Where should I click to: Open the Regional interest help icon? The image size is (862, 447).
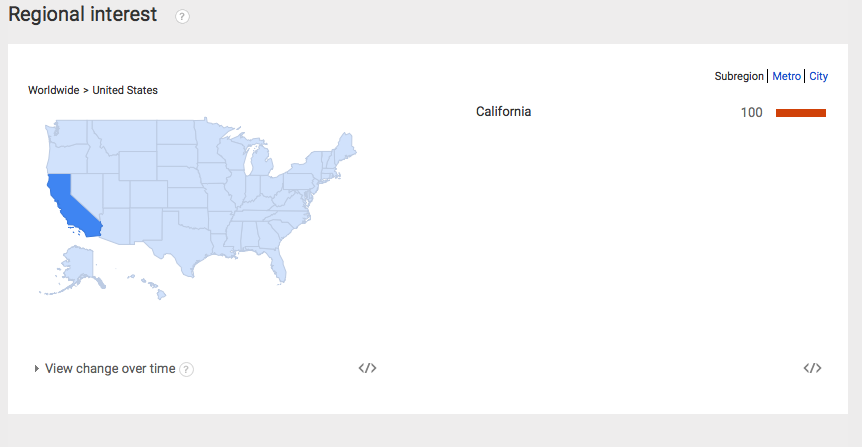click(182, 16)
